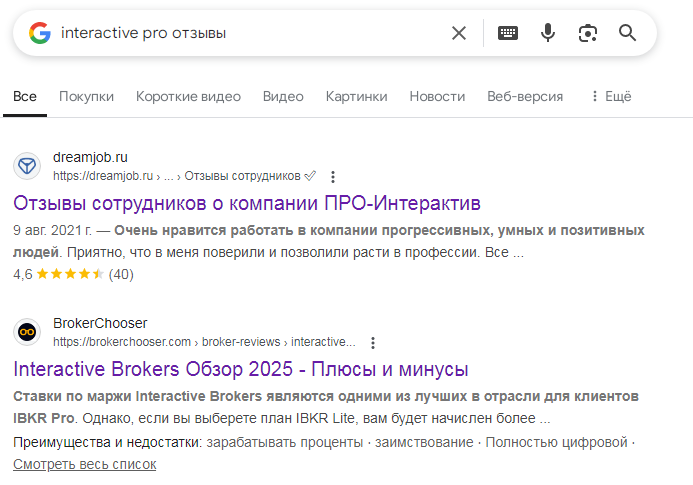
Task: Open Отзывы сотрудников о компании ПРО-Интерактив
Action: click(247, 204)
